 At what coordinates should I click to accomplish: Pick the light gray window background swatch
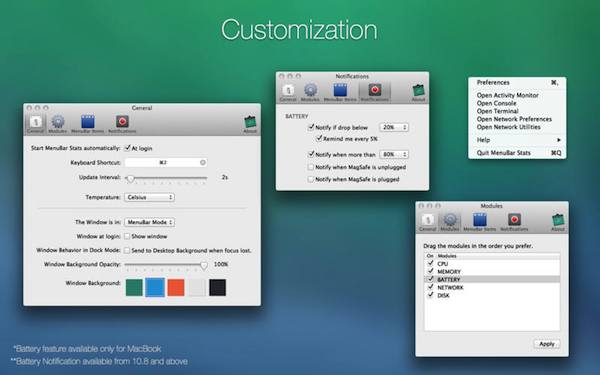click(x=197, y=288)
